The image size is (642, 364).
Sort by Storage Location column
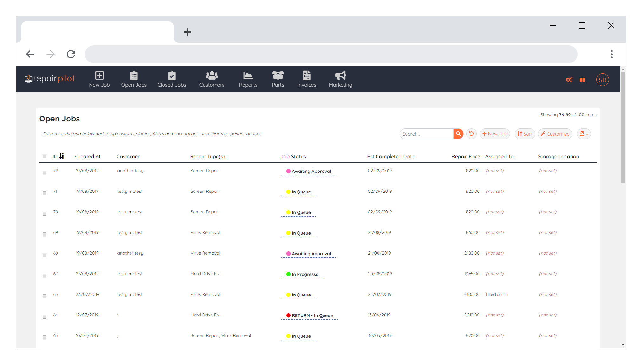558,156
